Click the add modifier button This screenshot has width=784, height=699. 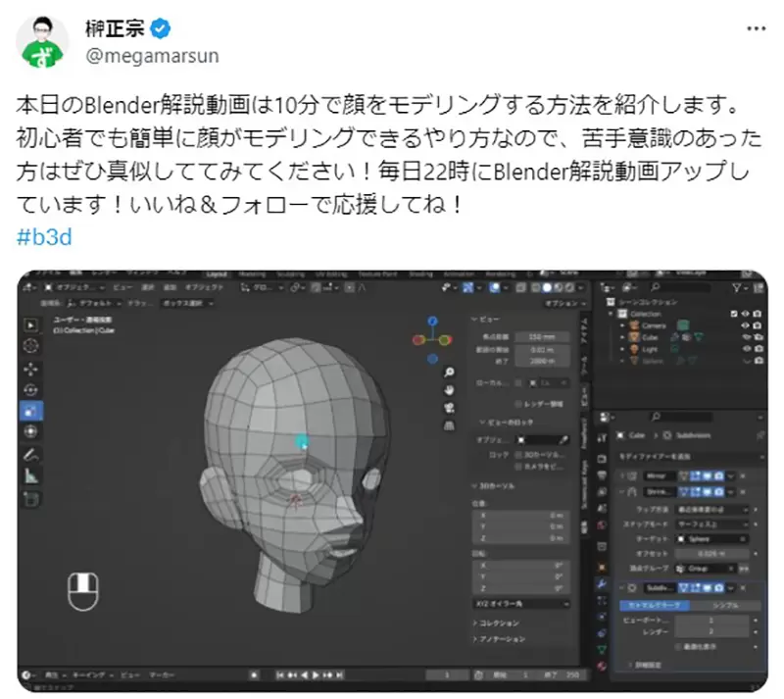point(690,457)
